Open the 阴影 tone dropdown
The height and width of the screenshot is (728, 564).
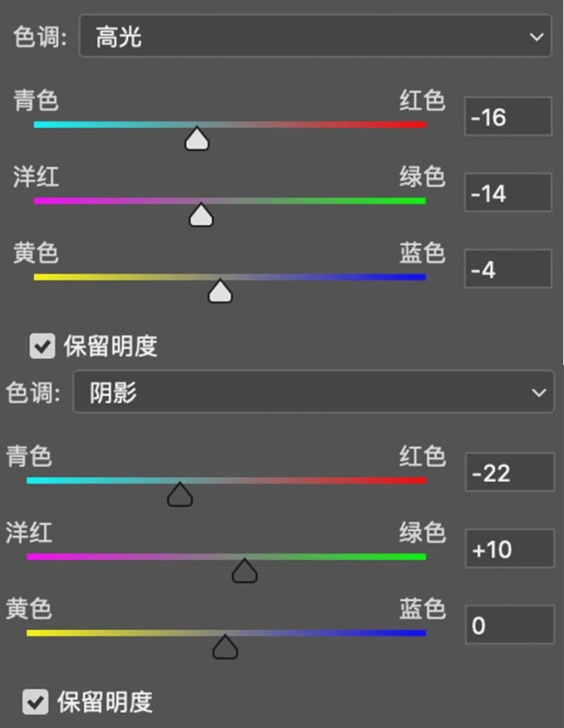coord(313,392)
